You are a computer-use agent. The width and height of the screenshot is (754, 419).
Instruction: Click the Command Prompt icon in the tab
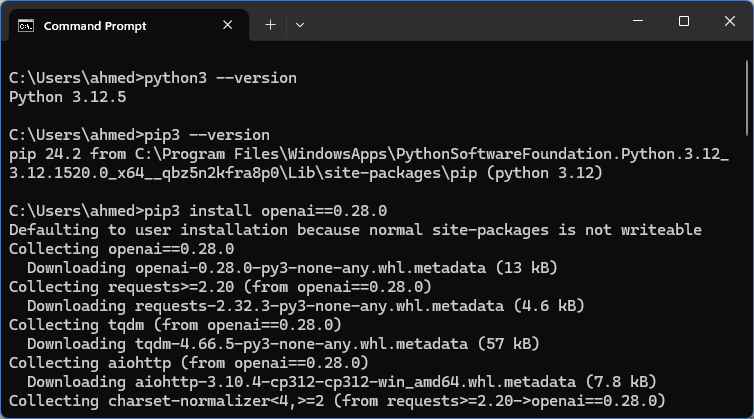[27, 26]
